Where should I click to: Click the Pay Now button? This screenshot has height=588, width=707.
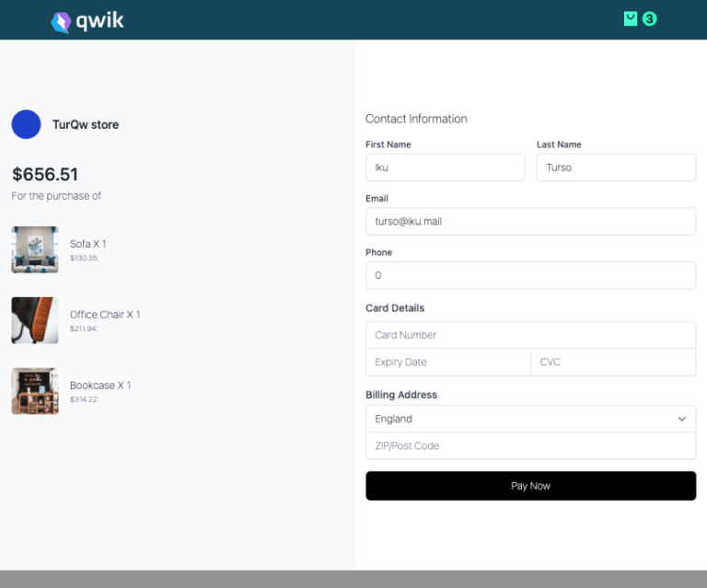click(x=530, y=486)
